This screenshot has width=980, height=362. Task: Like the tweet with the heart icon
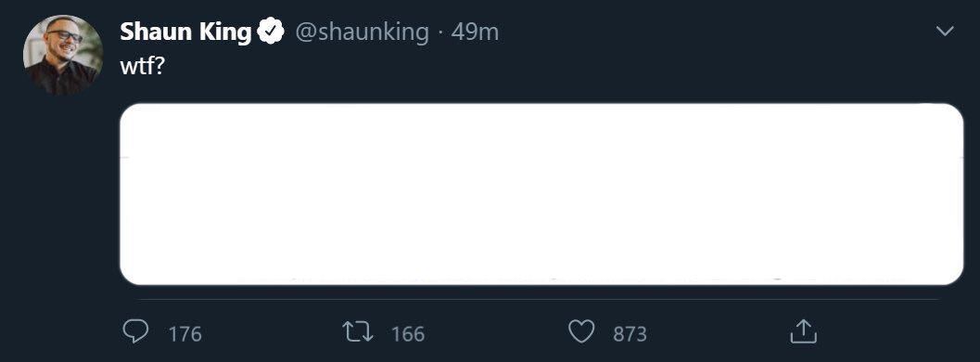click(581, 332)
